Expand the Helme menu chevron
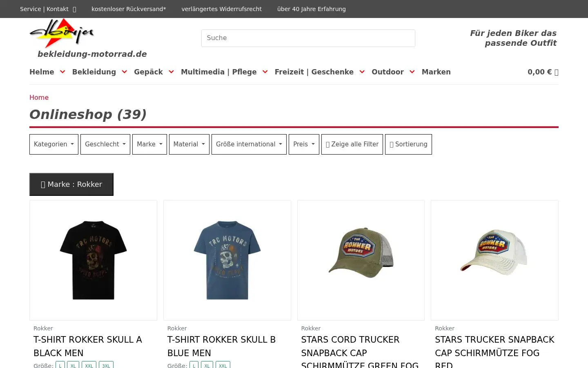The width and height of the screenshot is (588, 368). [x=62, y=72]
